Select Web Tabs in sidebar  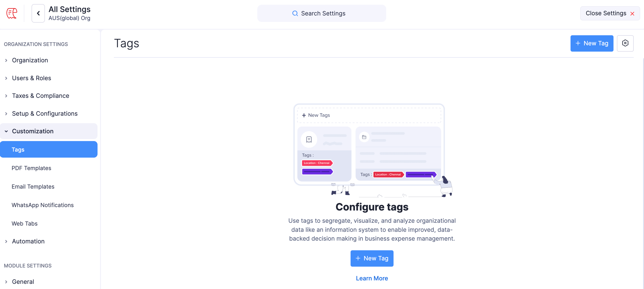(24, 223)
